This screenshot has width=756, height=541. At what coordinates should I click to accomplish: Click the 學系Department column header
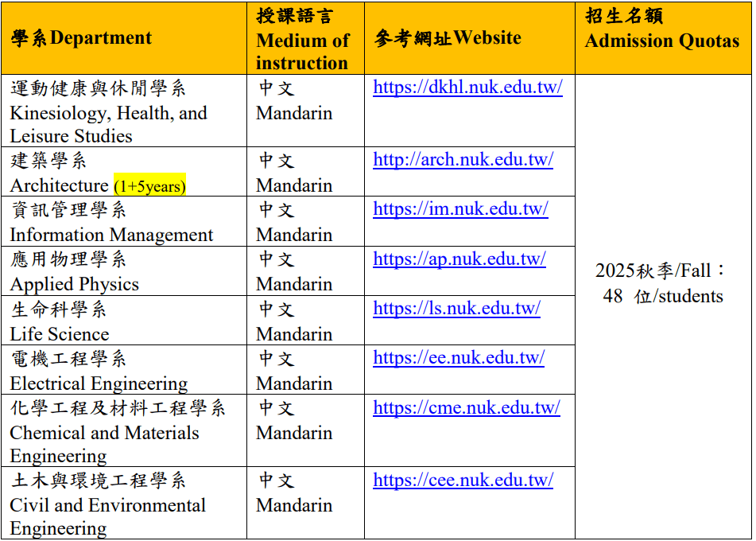(x=124, y=38)
